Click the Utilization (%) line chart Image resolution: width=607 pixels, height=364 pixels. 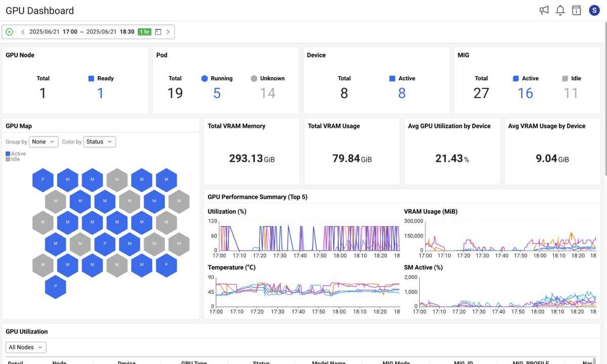pyautogui.click(x=303, y=235)
